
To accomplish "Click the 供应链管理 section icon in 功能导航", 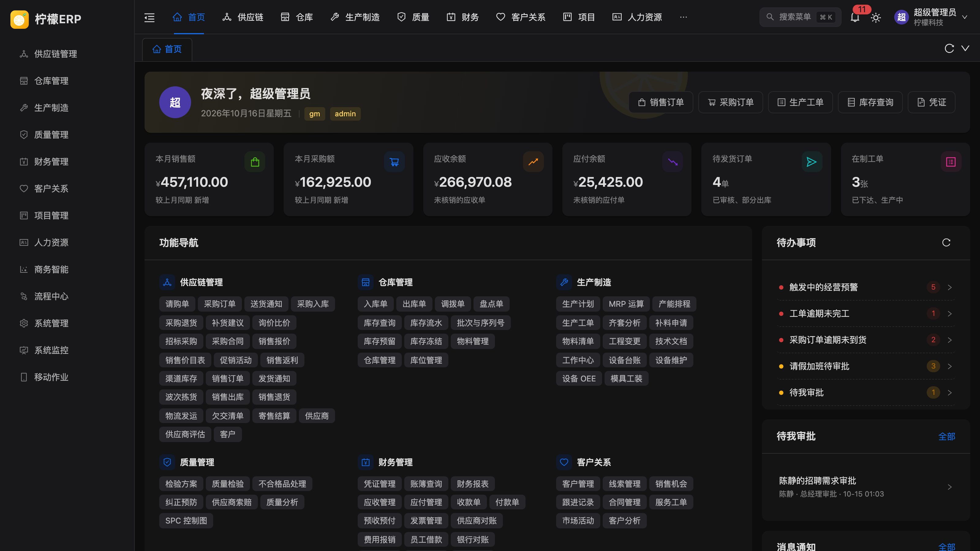I will (167, 282).
